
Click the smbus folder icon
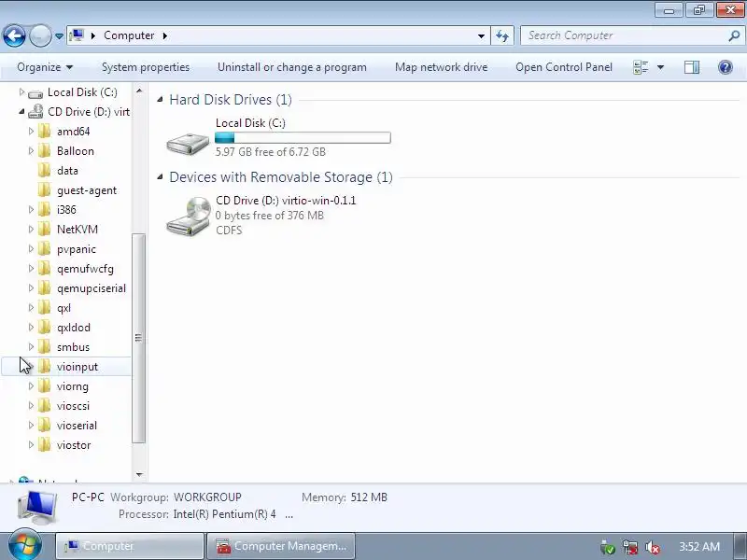click(44, 347)
